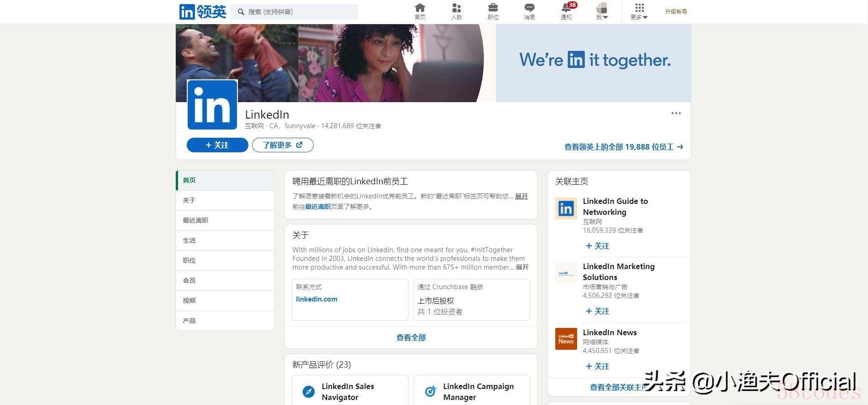The image size is (868, 405).
Task: Click the 查看全部关联主页 link
Action: pyautogui.click(x=619, y=387)
